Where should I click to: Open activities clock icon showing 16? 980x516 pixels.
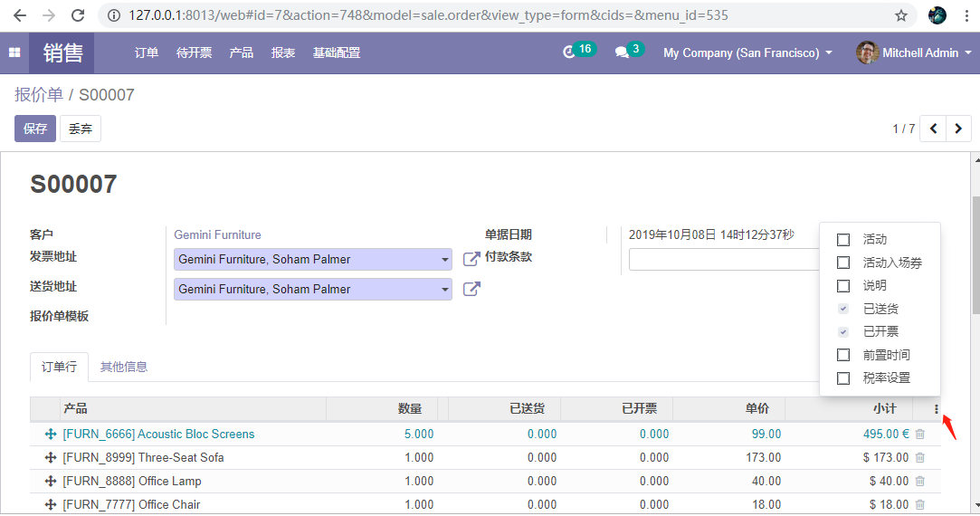point(569,53)
